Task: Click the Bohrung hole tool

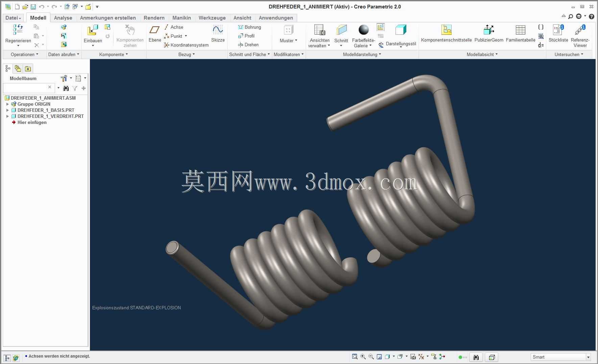Action: point(249,27)
